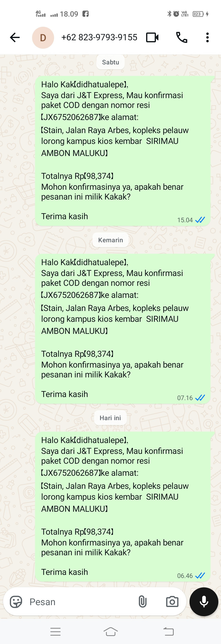Tap the Sabtu date label
This screenshot has height=644, width=221.
110,62
